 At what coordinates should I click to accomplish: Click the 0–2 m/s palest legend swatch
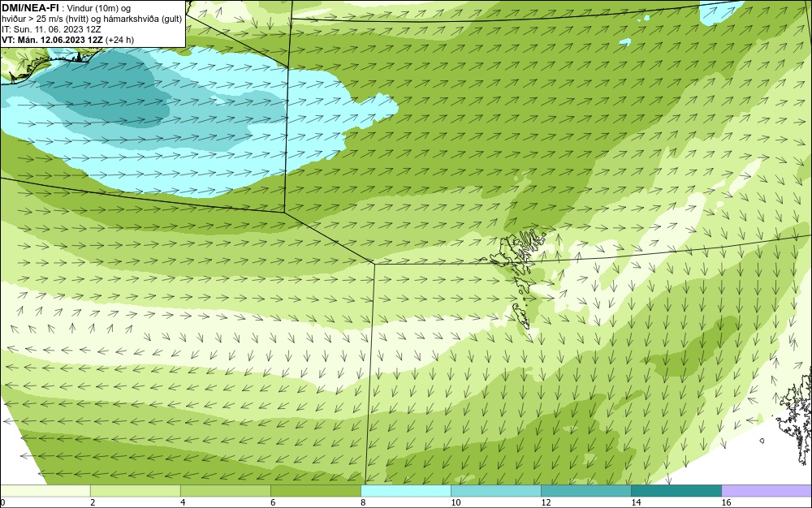point(45,490)
